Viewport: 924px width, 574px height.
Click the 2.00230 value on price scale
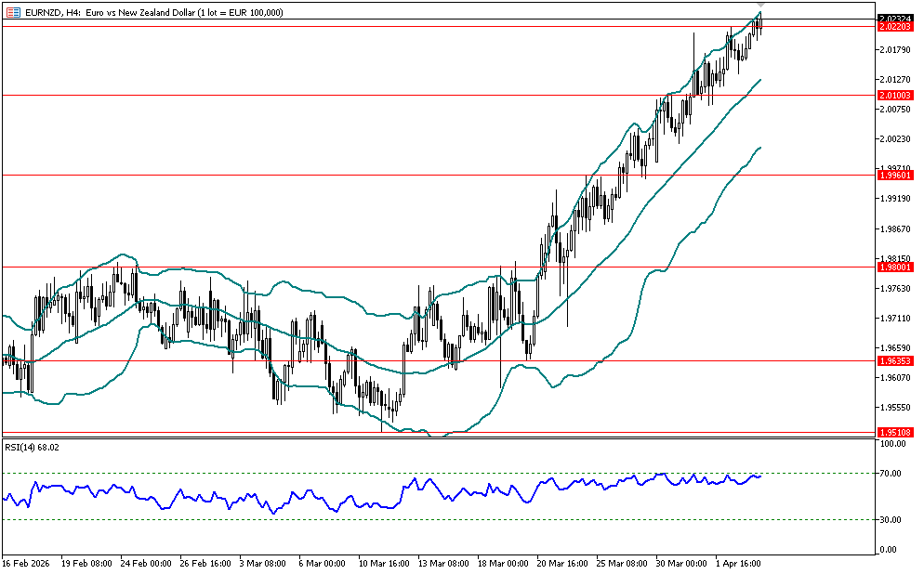(895, 139)
